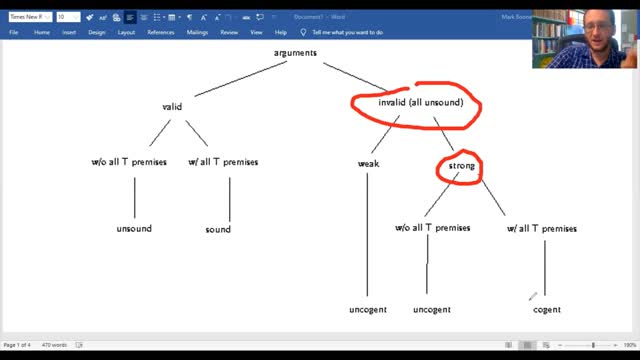The height and width of the screenshot is (360, 640).
Task: Click the lightbulb Tell Me icon
Action: click(x=303, y=32)
